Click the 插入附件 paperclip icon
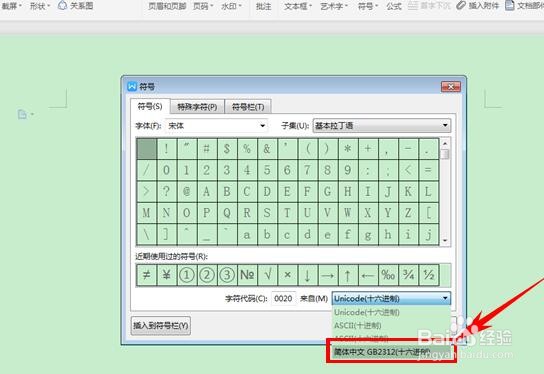This screenshot has width=544, height=374. click(x=460, y=5)
